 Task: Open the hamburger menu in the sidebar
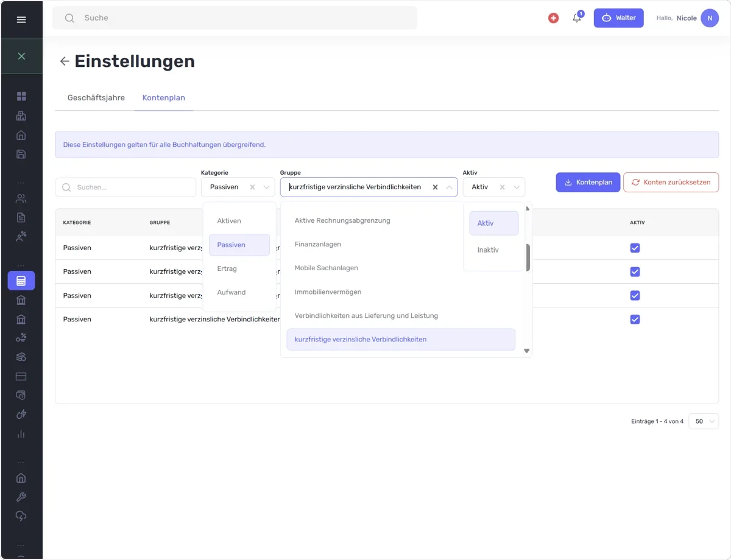point(21,19)
